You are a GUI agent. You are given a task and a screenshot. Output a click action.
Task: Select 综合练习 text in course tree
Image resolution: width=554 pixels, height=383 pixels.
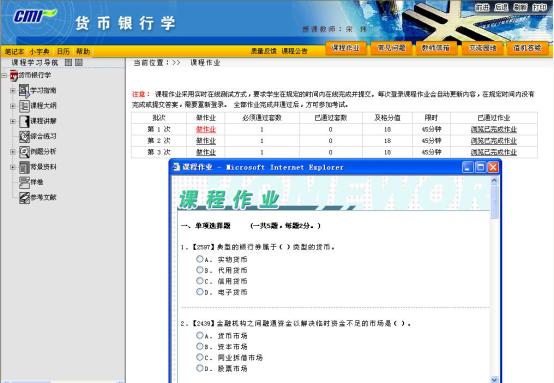(x=43, y=136)
